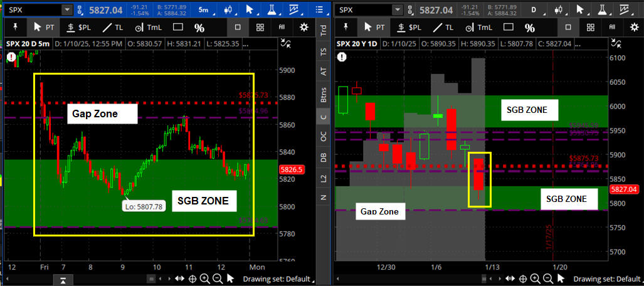Click the left chart's expand-width arrows icon

[179, 279]
